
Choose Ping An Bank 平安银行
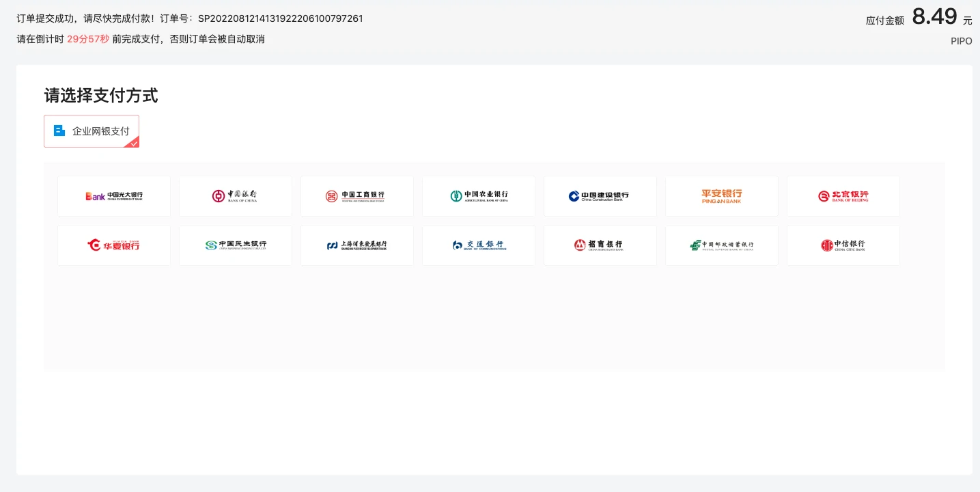(x=721, y=196)
